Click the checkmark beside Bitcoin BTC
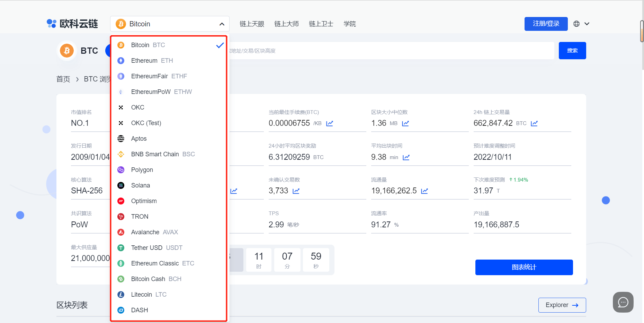The height and width of the screenshot is (323, 644). pos(220,45)
